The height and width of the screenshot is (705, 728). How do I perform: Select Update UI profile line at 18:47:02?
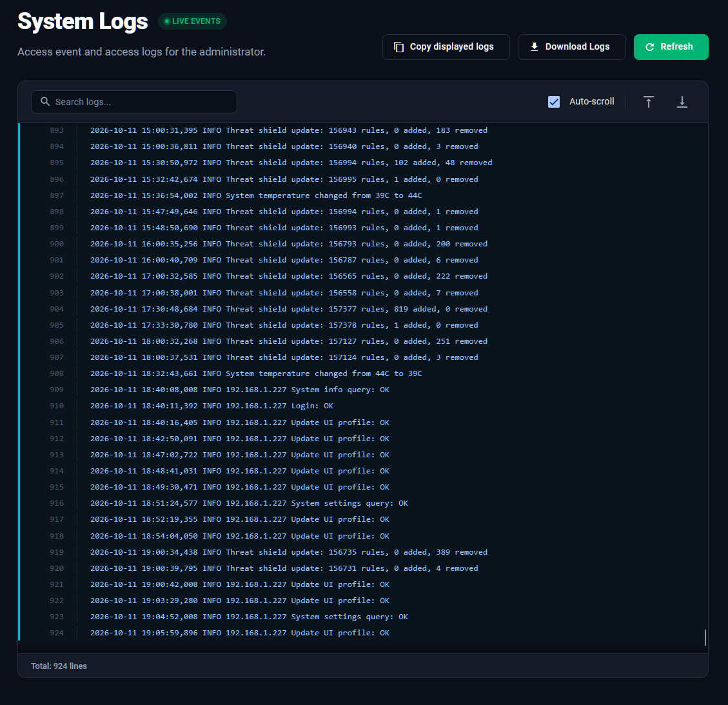(363, 455)
